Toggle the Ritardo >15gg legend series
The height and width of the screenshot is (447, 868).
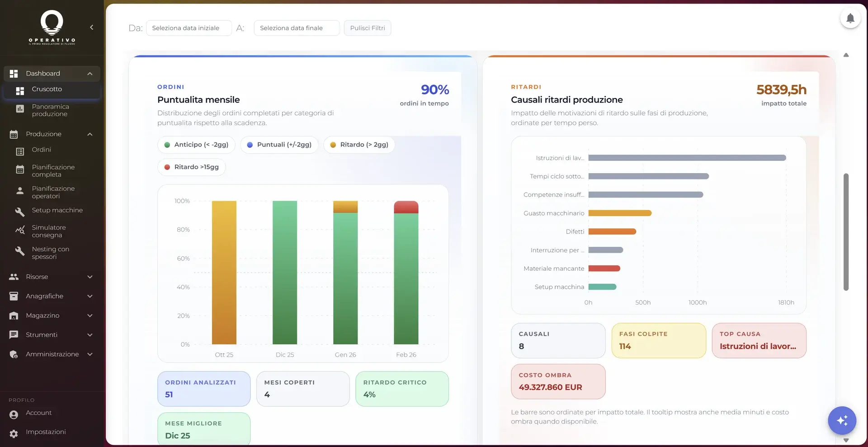[x=192, y=167]
